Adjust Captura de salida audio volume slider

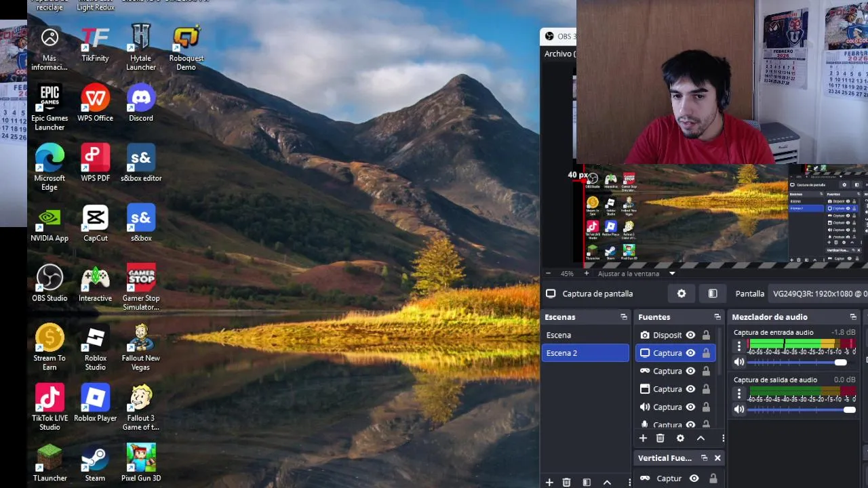point(802,409)
